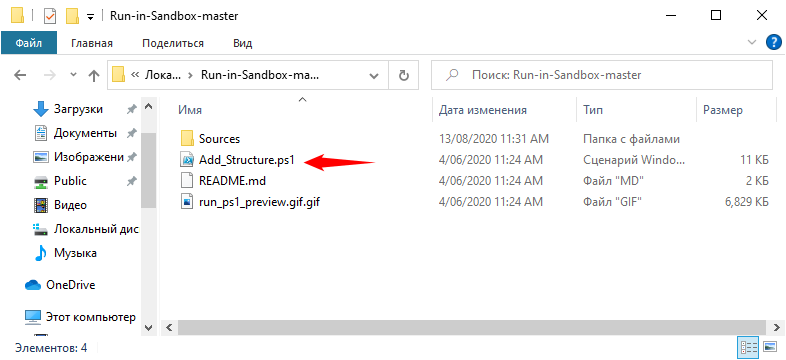
Task: Open the blue Help question mark
Action: [x=774, y=43]
